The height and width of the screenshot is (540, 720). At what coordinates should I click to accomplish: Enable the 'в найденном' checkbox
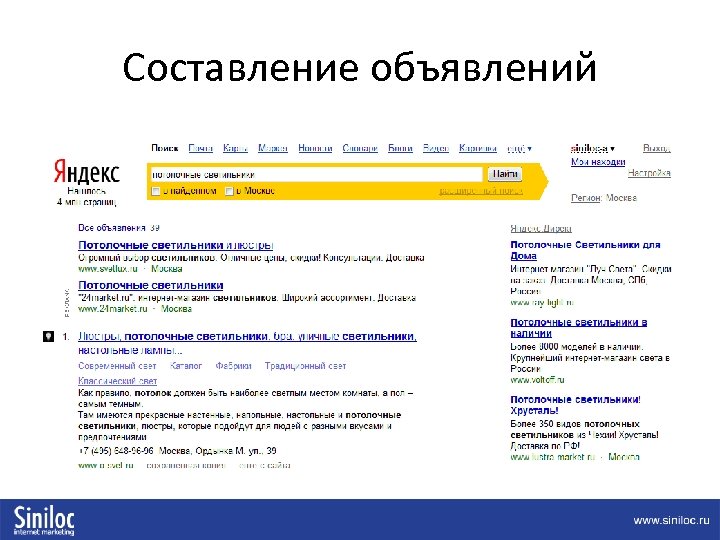pyautogui.click(x=156, y=191)
